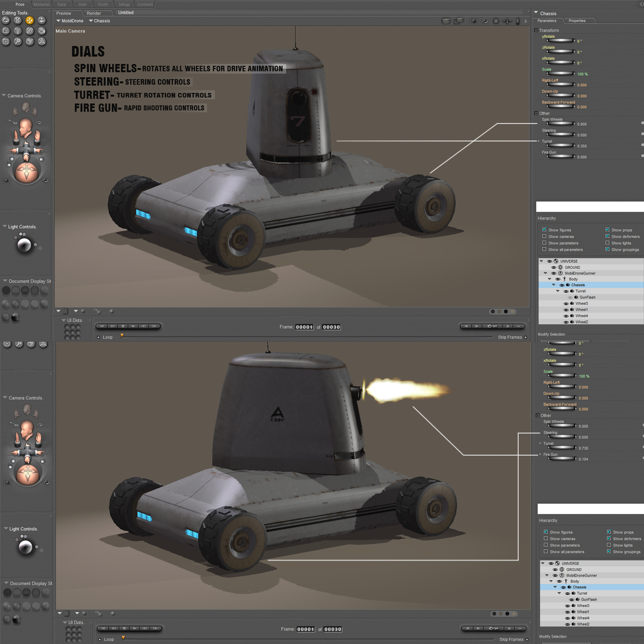
Task: Click the light globe in upper Light Controls
Action: 24,245
